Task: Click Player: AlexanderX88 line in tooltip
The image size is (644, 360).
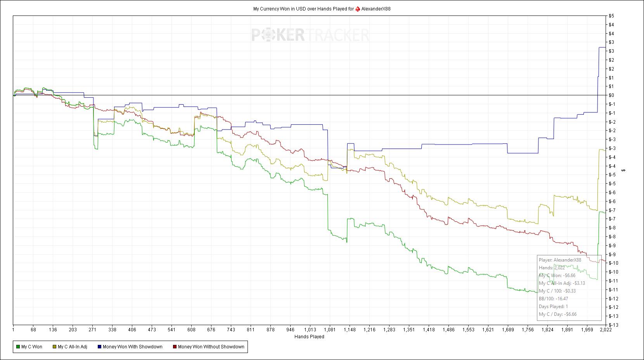Action: pyautogui.click(x=560, y=260)
